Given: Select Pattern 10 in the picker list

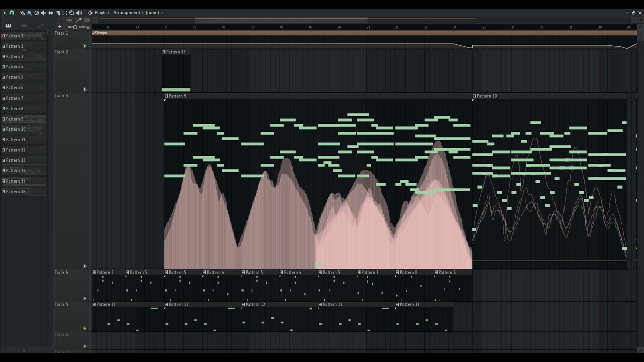Looking at the screenshot, I should click(x=24, y=129).
